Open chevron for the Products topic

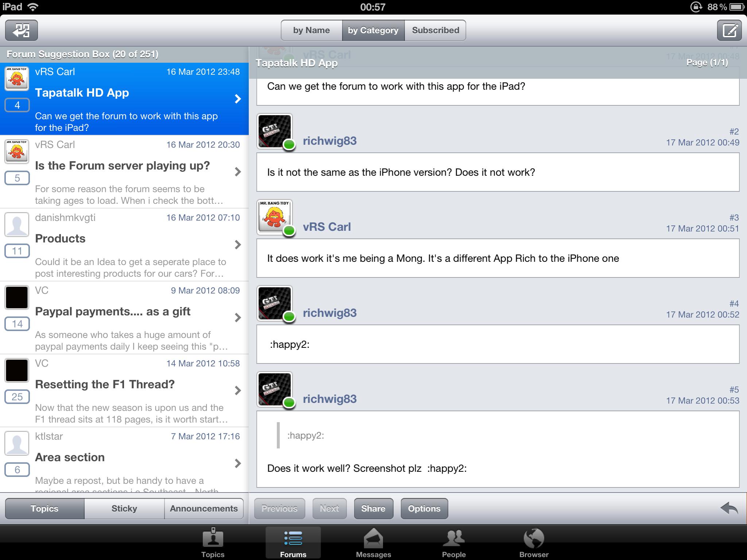[238, 245]
